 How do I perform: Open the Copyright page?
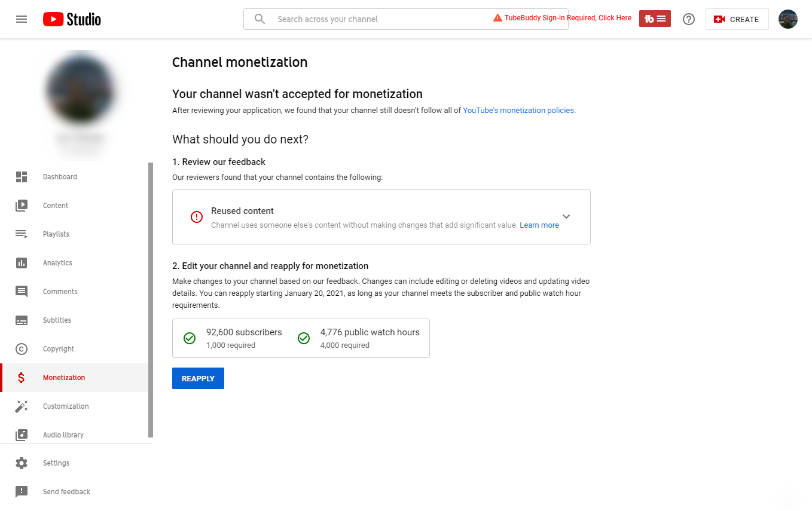pos(74,349)
